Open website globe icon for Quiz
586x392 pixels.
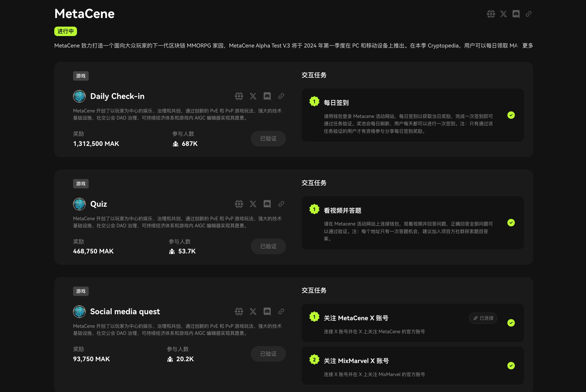pyautogui.click(x=239, y=204)
